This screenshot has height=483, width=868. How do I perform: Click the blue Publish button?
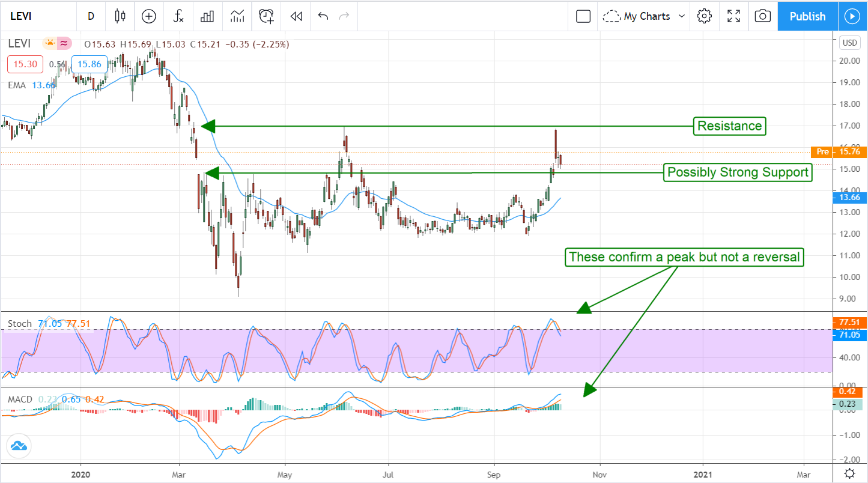pyautogui.click(x=807, y=16)
